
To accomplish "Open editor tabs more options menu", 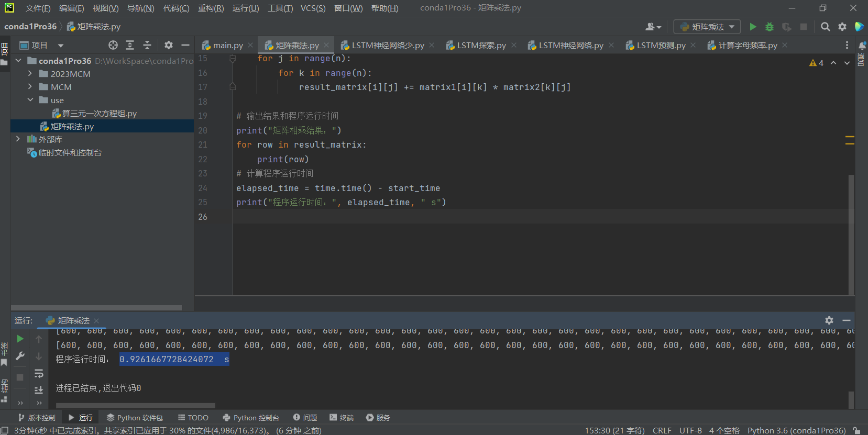I will [847, 45].
